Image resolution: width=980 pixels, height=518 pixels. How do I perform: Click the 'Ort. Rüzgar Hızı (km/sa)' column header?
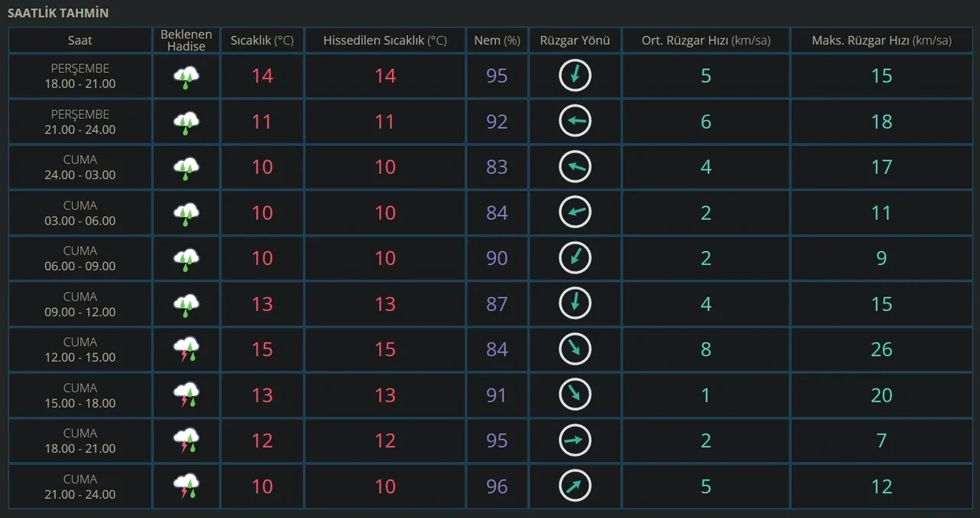(706, 41)
